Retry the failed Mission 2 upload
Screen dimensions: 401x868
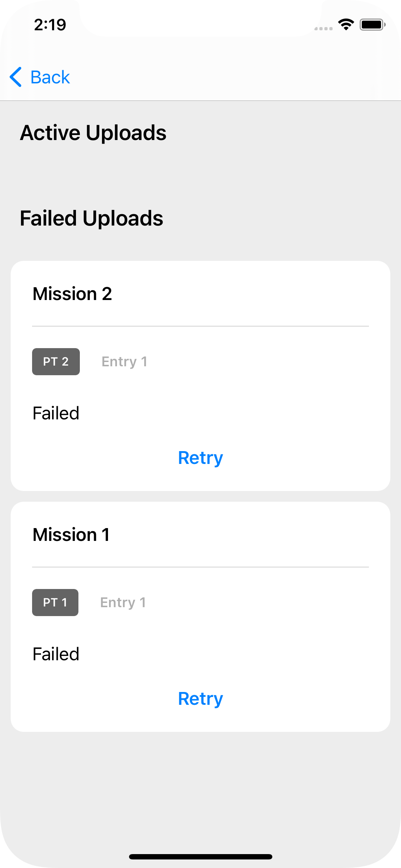[200, 458]
